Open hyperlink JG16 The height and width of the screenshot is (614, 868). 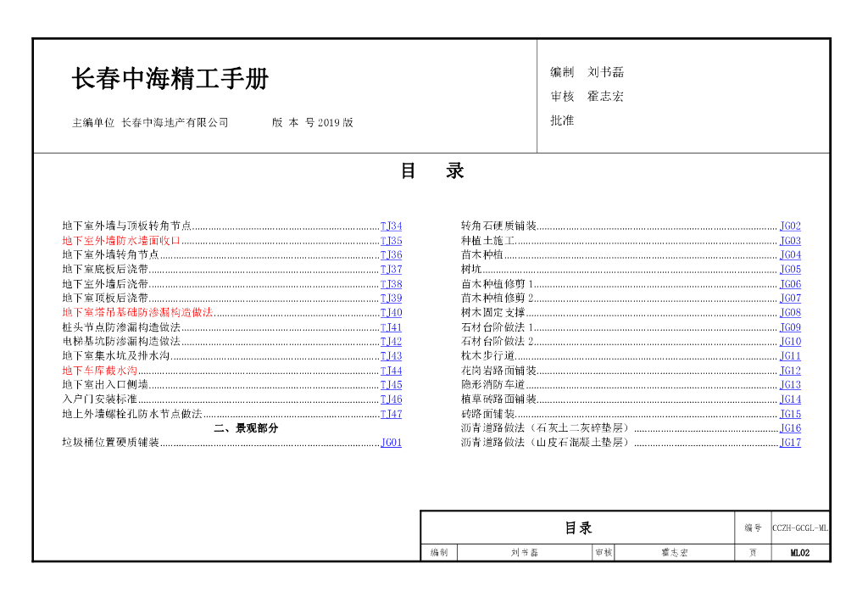pyautogui.click(x=790, y=428)
